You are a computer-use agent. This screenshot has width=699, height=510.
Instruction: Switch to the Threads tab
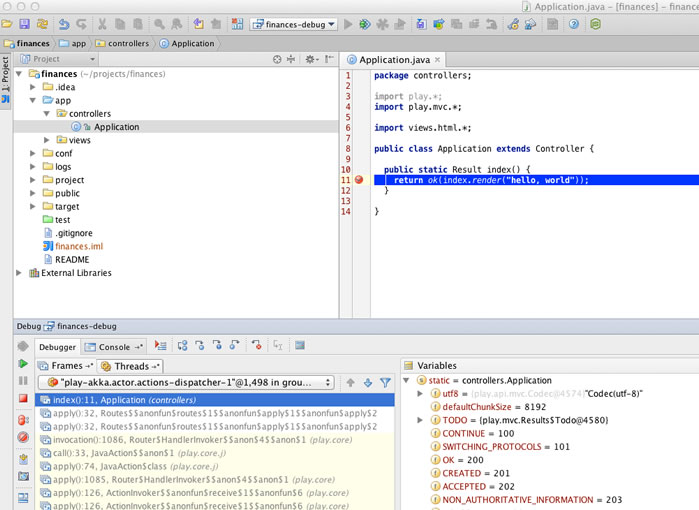pyautogui.click(x=131, y=366)
